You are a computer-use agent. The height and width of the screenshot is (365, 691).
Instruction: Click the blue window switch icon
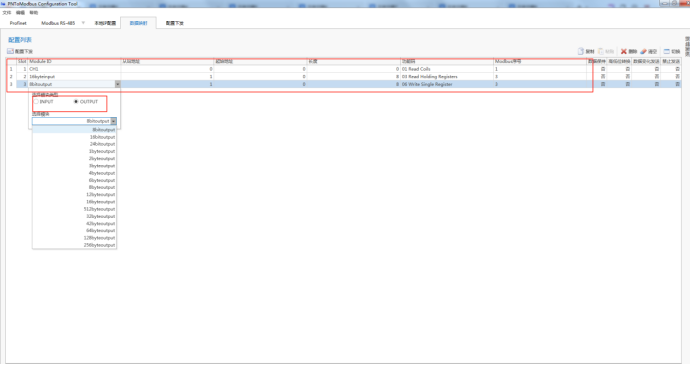point(667,52)
